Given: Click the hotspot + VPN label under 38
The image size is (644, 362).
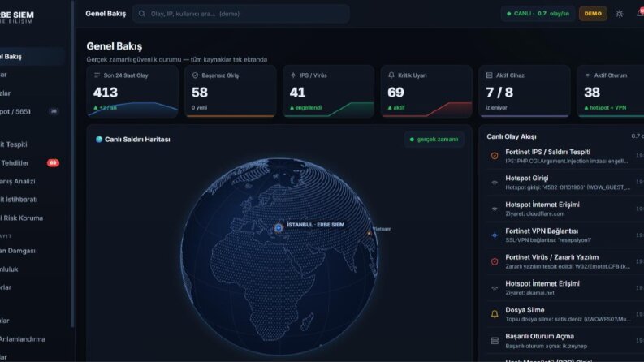Looking at the screenshot, I should coord(605,107).
